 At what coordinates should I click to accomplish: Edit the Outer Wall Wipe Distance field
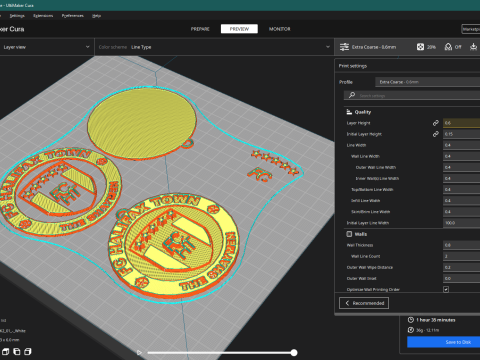click(x=462, y=267)
